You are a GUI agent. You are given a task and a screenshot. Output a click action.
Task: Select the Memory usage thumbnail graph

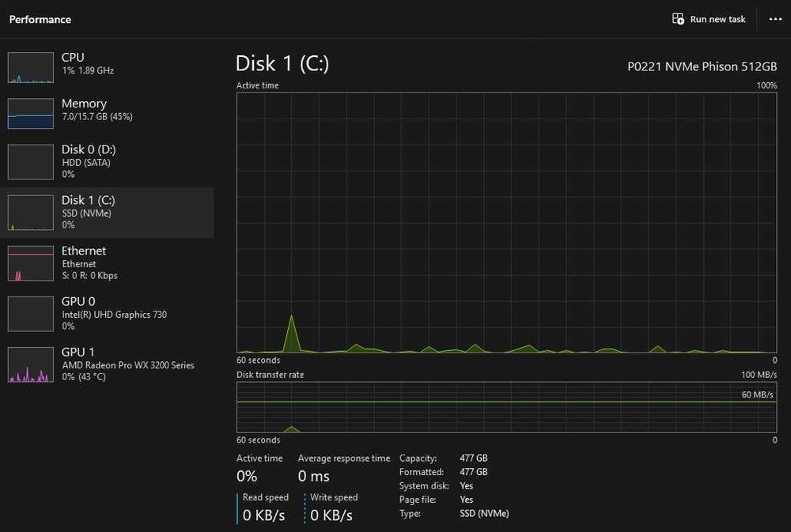click(31, 114)
